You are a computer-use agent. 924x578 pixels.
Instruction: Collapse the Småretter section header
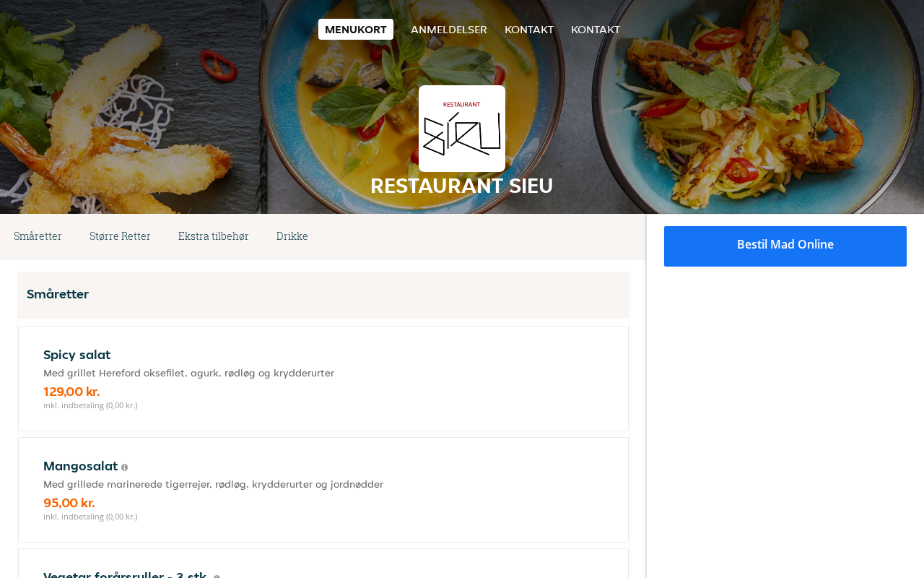tap(323, 295)
